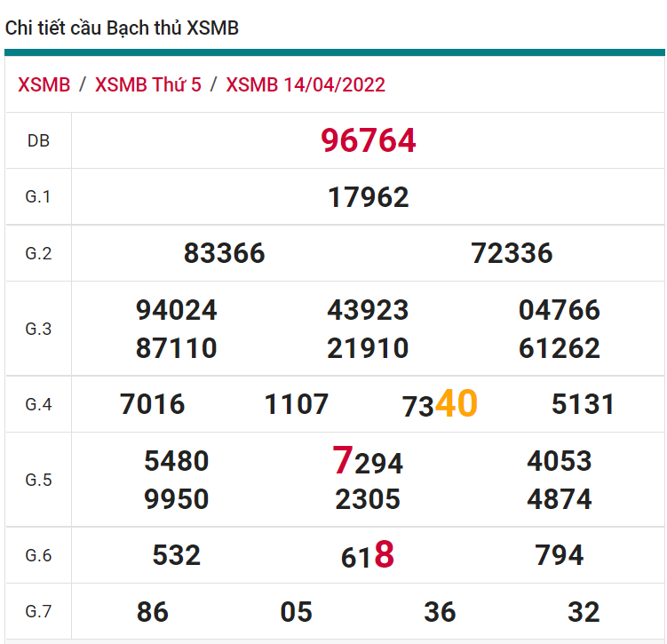
Task: Click first prize number 17962
Action: 368,197
